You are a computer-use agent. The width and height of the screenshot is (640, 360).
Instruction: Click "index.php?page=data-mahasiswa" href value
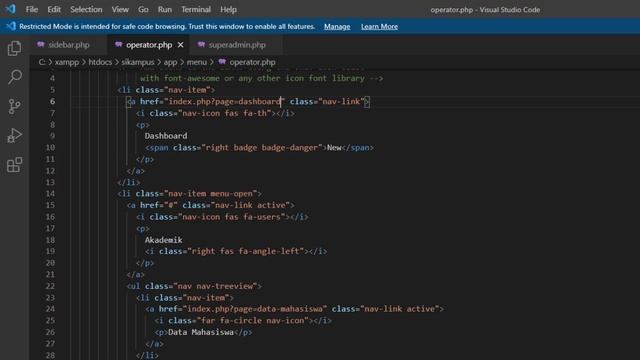click(x=255, y=309)
